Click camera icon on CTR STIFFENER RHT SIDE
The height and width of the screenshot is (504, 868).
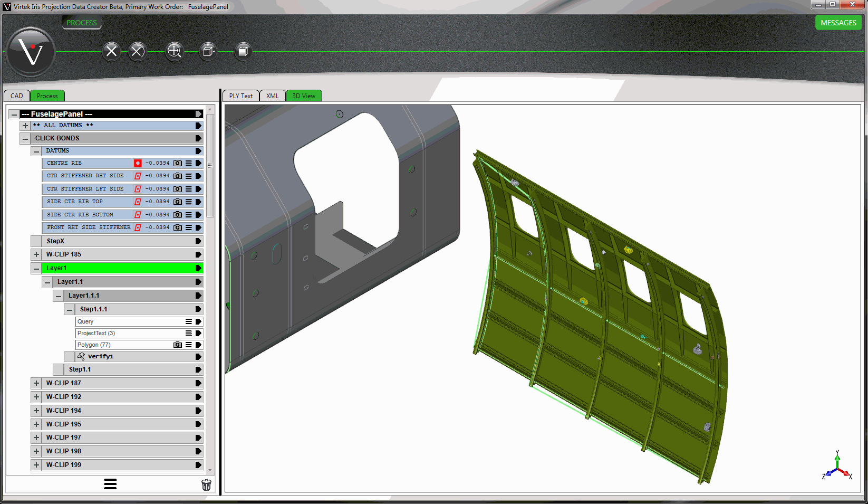pos(178,176)
